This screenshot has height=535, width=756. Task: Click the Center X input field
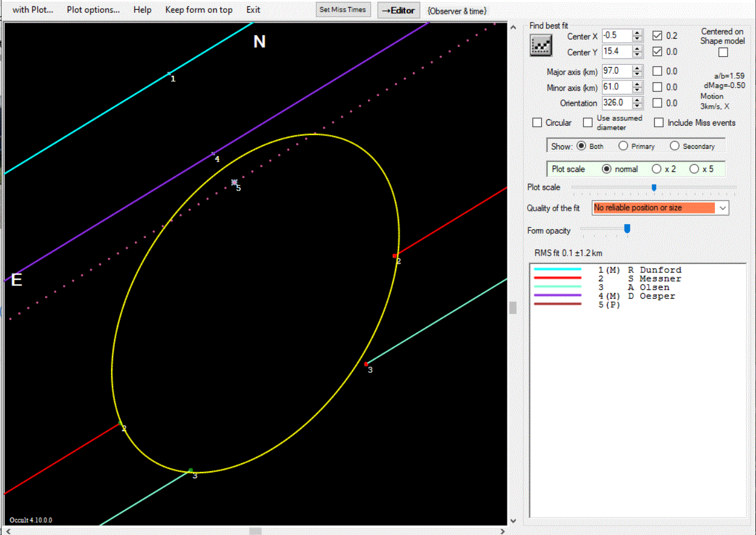pyautogui.click(x=617, y=36)
